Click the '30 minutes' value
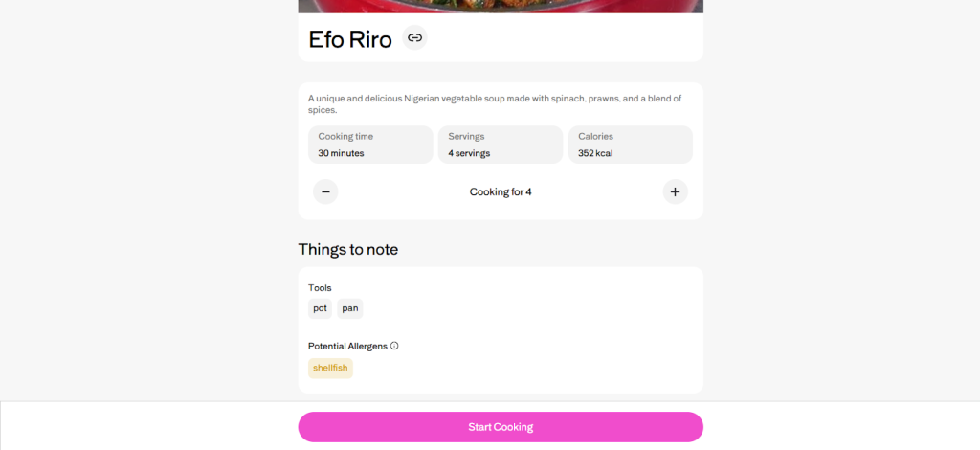The image size is (980, 450). tap(341, 153)
